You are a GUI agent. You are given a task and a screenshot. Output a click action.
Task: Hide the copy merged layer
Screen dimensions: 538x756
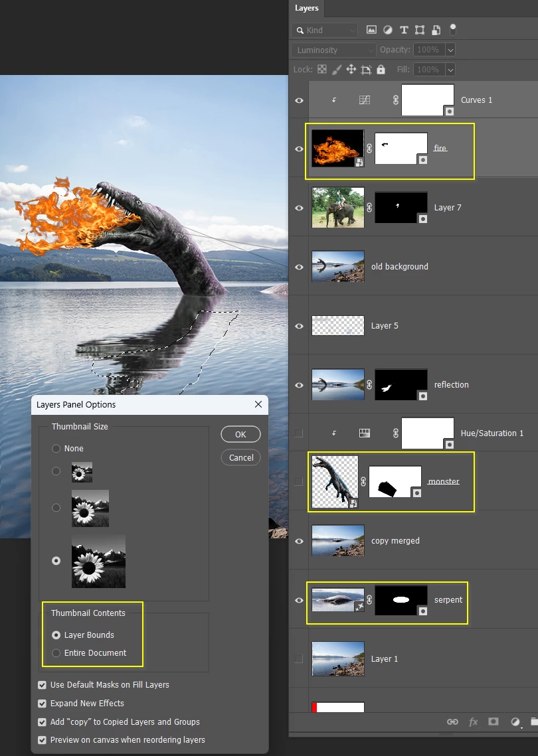(299, 541)
